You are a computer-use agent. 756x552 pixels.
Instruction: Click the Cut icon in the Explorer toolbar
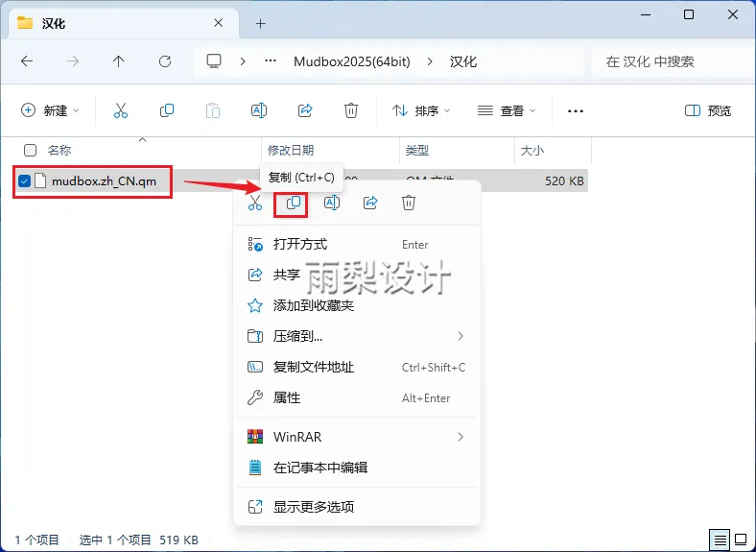point(121,110)
